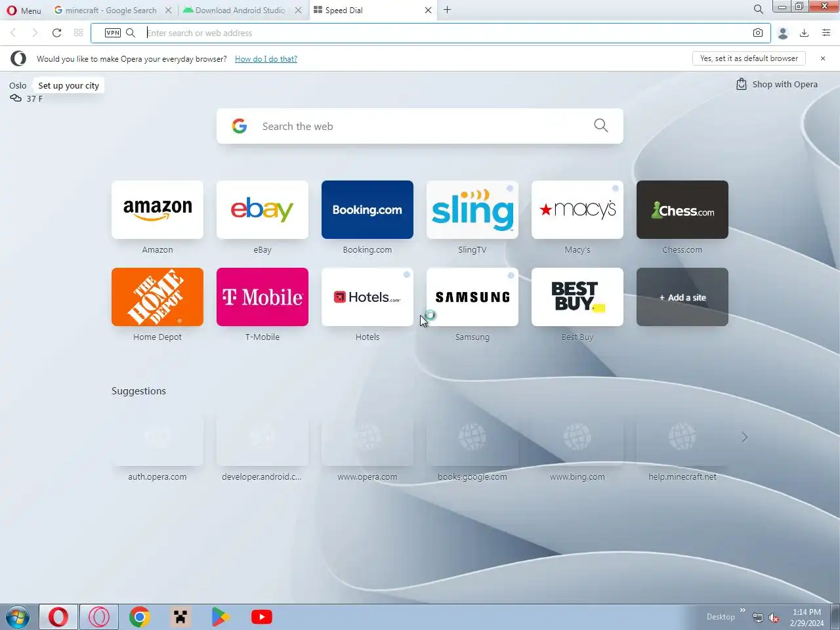Open Easy Setup settings icon
The width and height of the screenshot is (840, 630).
point(826,33)
